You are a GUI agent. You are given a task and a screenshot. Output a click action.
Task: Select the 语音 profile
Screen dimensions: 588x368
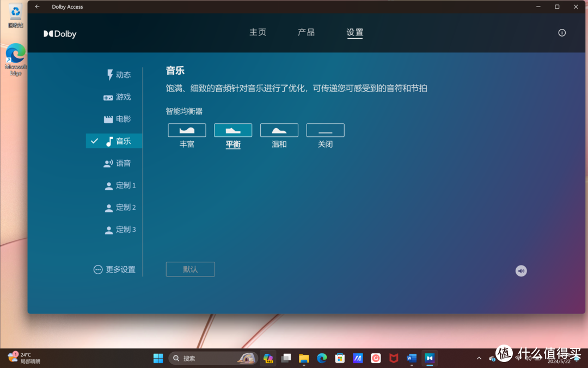(117, 163)
